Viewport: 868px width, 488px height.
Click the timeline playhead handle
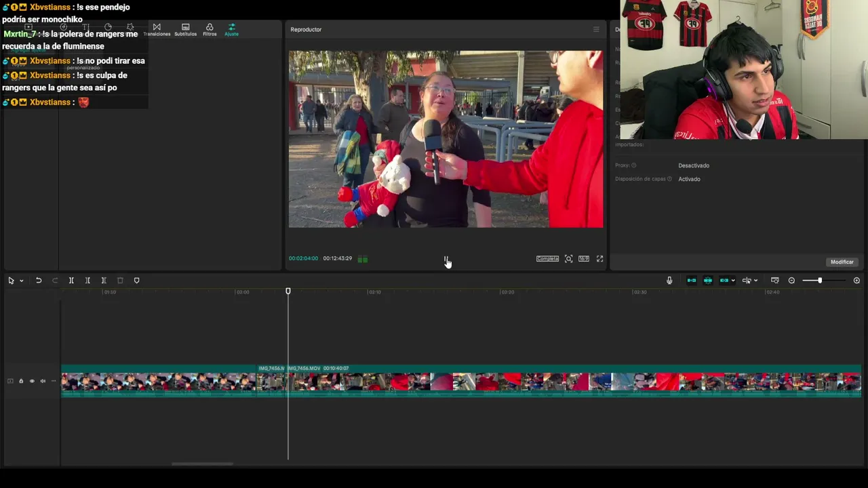(288, 291)
